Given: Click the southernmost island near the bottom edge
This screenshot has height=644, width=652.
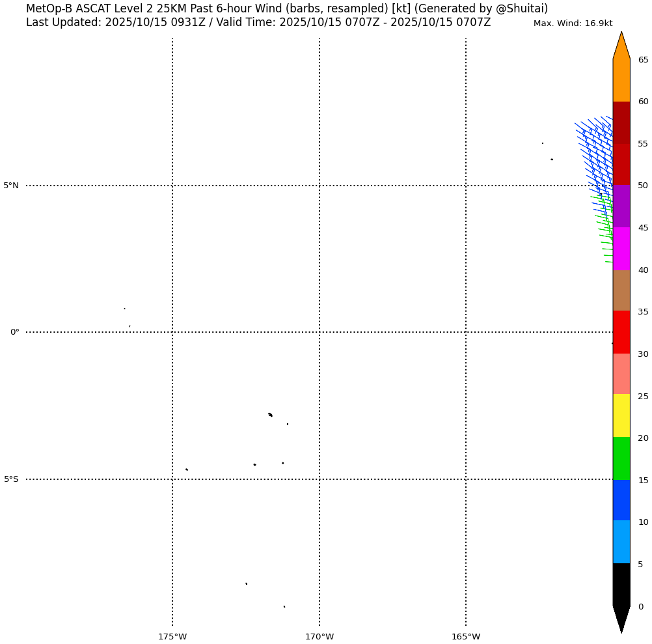Looking at the screenshot, I should 284,607.
